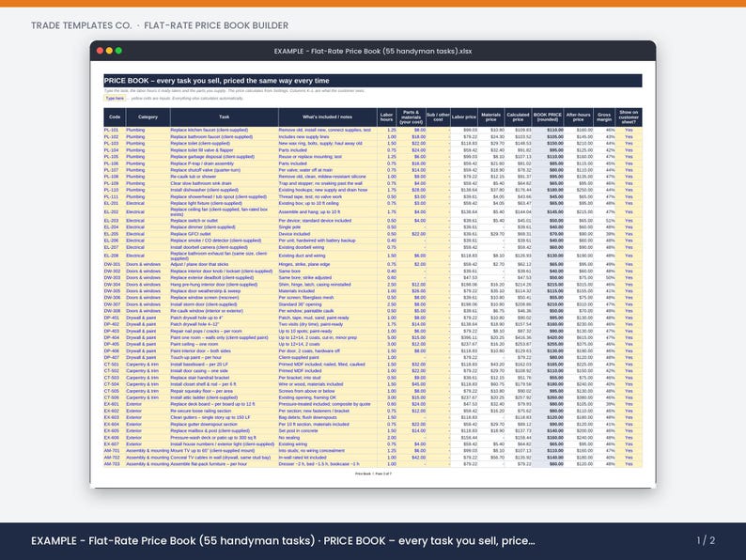Viewport: 746px width, 560px height.
Task: Select 'Touch-up paint – per hour' task cell
Action: coord(225,357)
